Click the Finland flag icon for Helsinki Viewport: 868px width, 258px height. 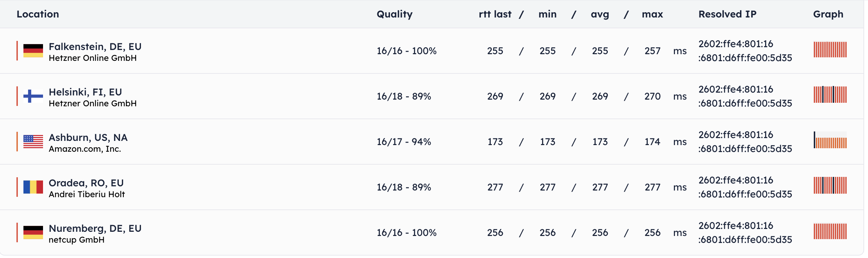[x=33, y=96]
